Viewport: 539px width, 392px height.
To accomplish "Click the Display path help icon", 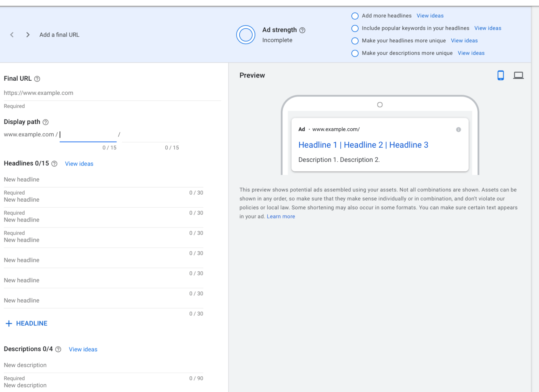I will pos(46,122).
